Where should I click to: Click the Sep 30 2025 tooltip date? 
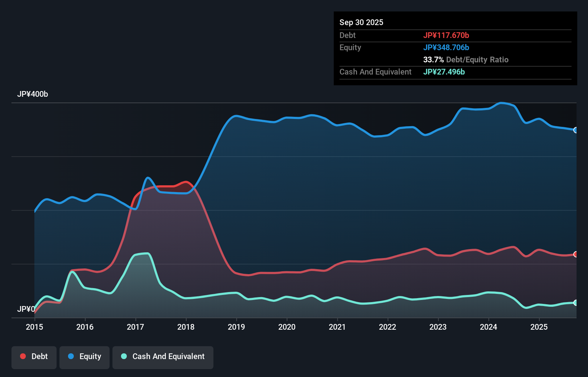click(361, 22)
